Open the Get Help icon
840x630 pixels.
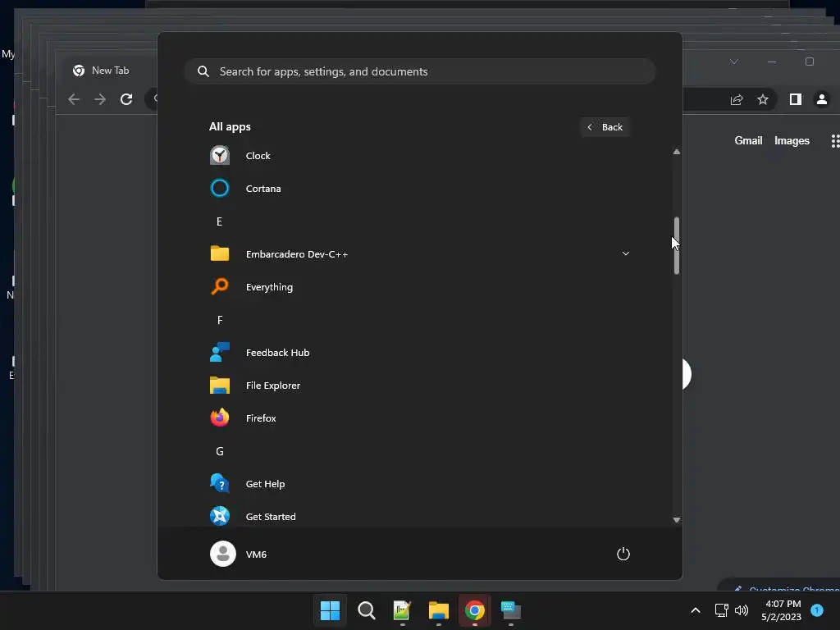220,484
